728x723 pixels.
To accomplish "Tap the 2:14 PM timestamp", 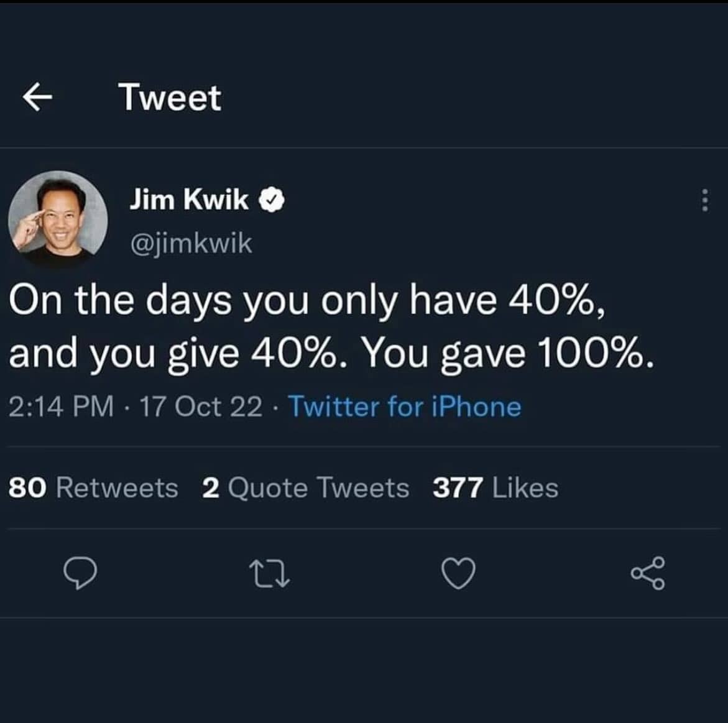I will tap(62, 407).
